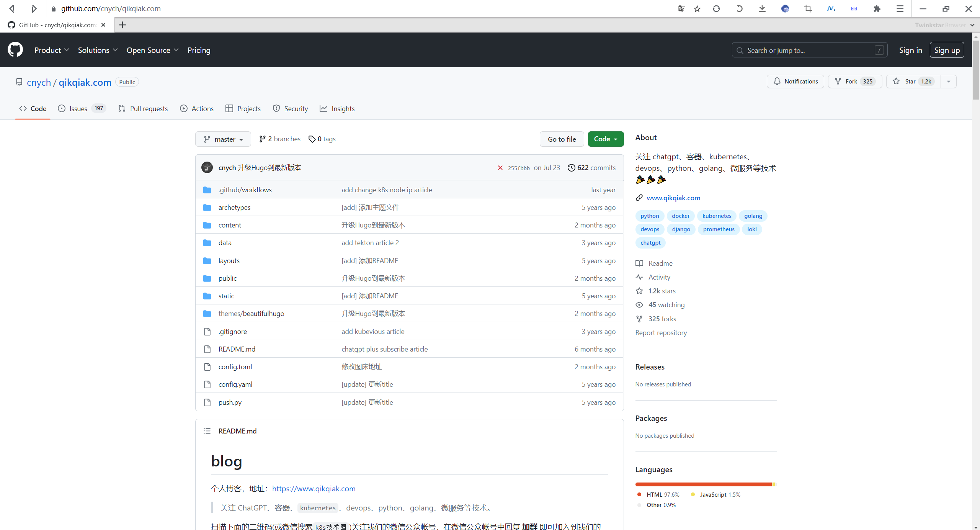Close the GitHub cnych/qikqiak.com tab
This screenshot has width=980, height=530.
tap(103, 25)
